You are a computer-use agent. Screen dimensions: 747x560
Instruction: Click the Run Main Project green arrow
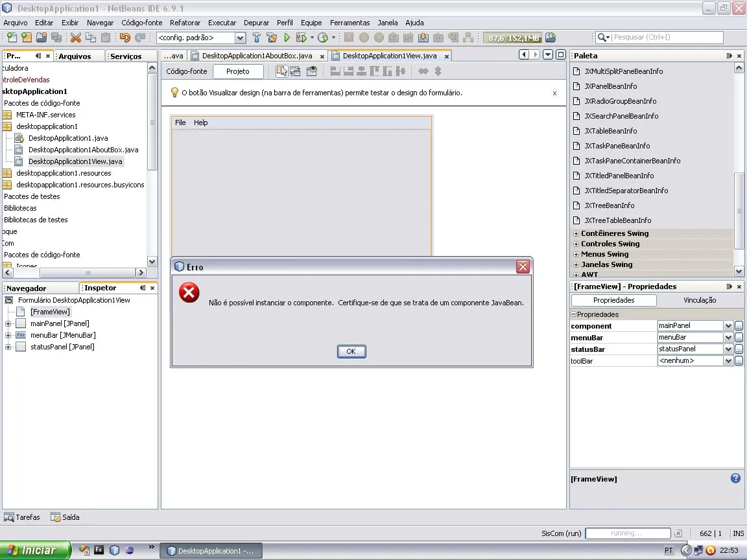coord(287,38)
